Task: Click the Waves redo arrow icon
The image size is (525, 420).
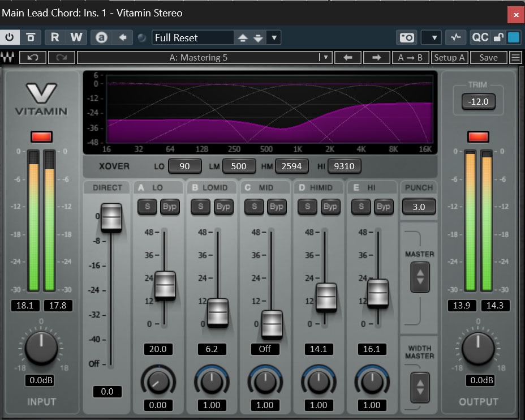Action: [61, 57]
